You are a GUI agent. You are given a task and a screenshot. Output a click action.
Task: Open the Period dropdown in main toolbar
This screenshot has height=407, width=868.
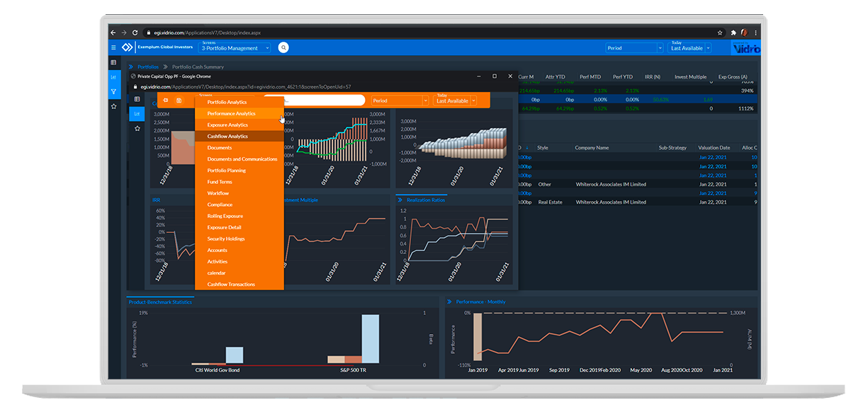click(635, 47)
